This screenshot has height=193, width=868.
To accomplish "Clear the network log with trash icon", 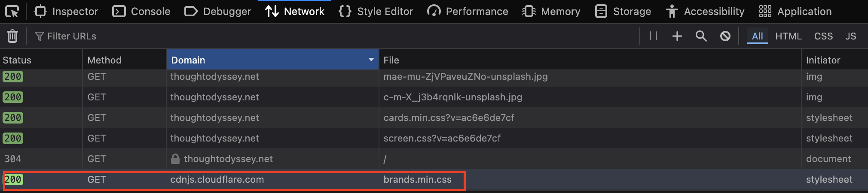I will tap(12, 36).
